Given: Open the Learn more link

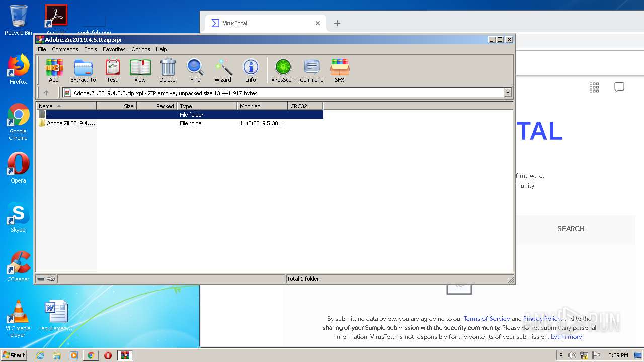Looking at the screenshot, I should coord(567,337).
